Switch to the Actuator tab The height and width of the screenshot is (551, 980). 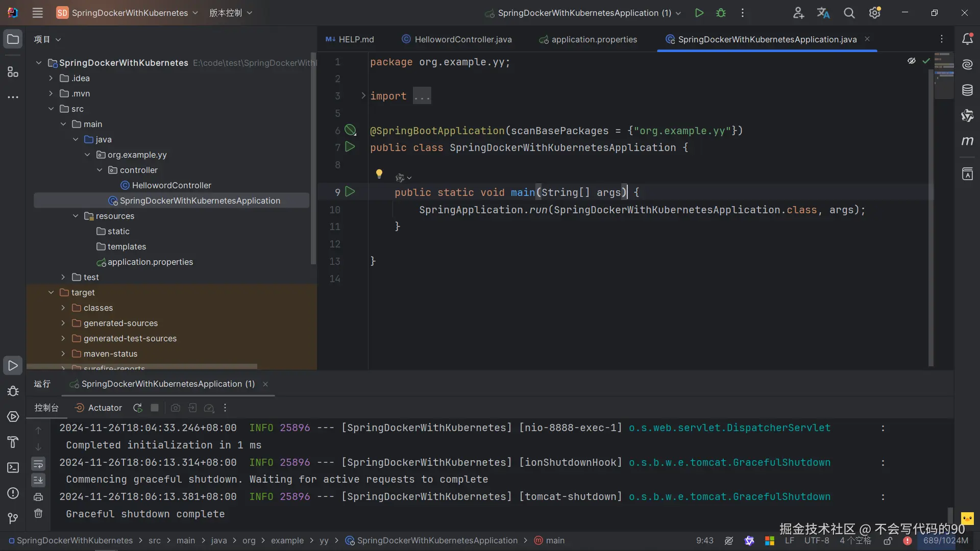(99, 408)
